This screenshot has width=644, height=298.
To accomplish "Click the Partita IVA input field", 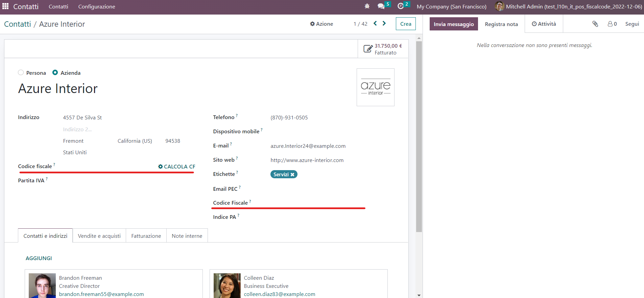I will click(x=128, y=180).
